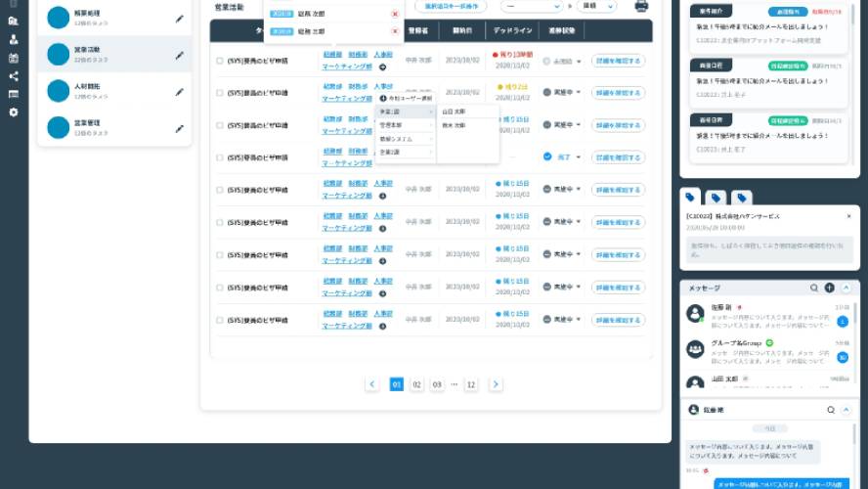Click the notification panel scrollbar
Screen dimensions: 868x489
click(853, 17)
